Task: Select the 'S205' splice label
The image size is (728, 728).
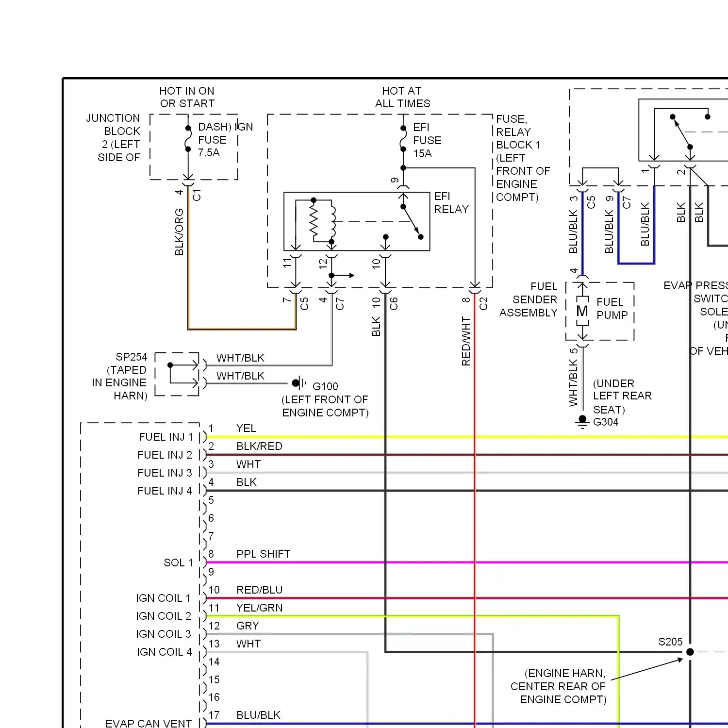Action: pos(670,642)
